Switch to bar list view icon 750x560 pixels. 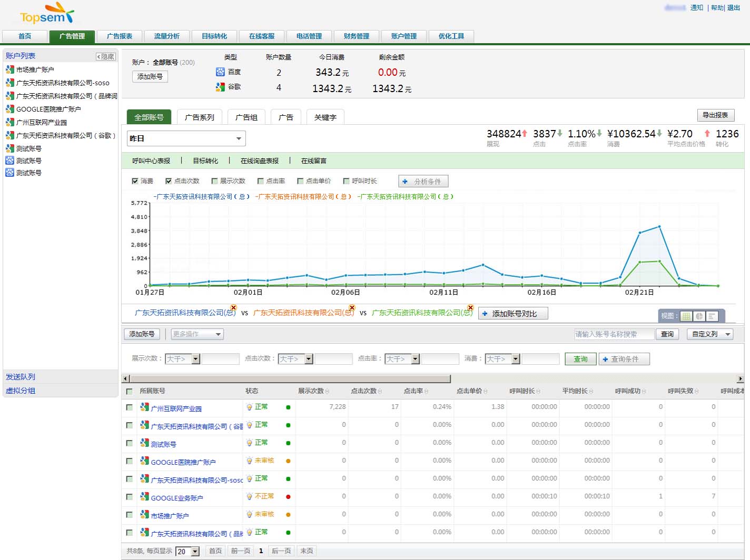[x=712, y=316]
